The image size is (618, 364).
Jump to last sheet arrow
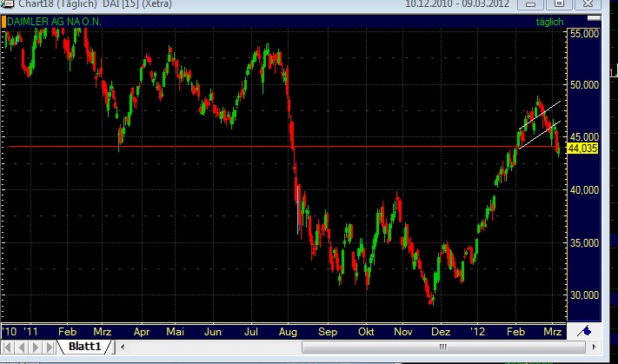click(x=50, y=347)
